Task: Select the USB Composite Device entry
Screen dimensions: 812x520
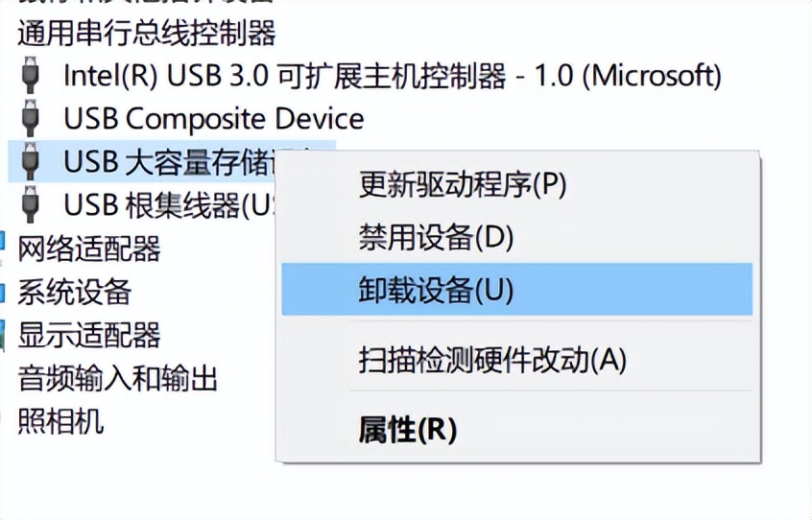Action: (214, 119)
